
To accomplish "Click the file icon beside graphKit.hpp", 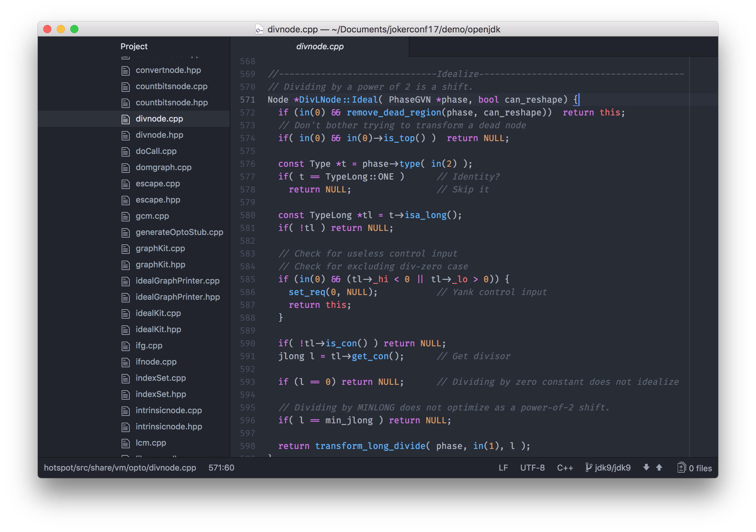I will 126,265.
